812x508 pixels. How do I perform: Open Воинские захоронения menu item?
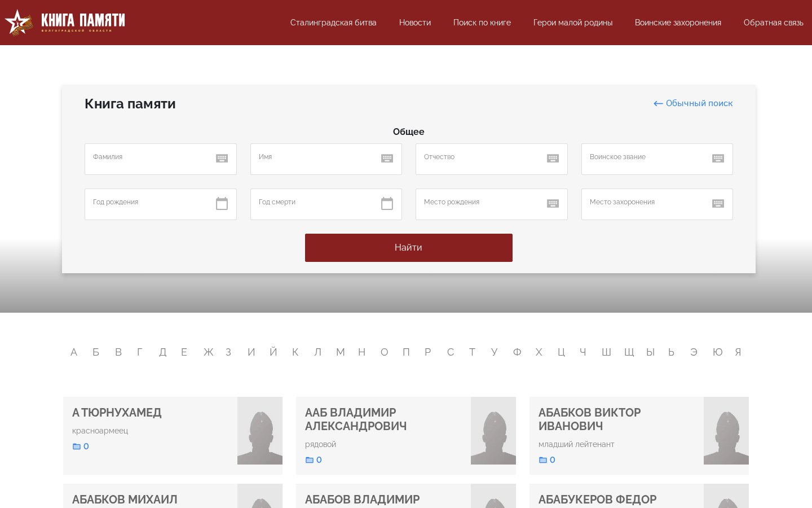point(678,23)
